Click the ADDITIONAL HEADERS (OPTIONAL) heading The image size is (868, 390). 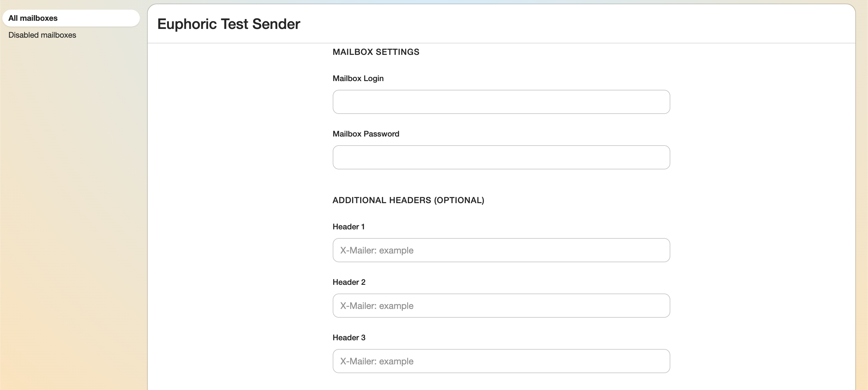tap(408, 200)
